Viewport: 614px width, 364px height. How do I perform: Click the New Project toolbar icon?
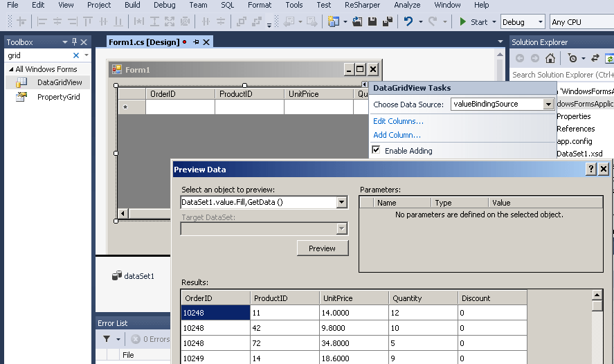click(x=333, y=21)
